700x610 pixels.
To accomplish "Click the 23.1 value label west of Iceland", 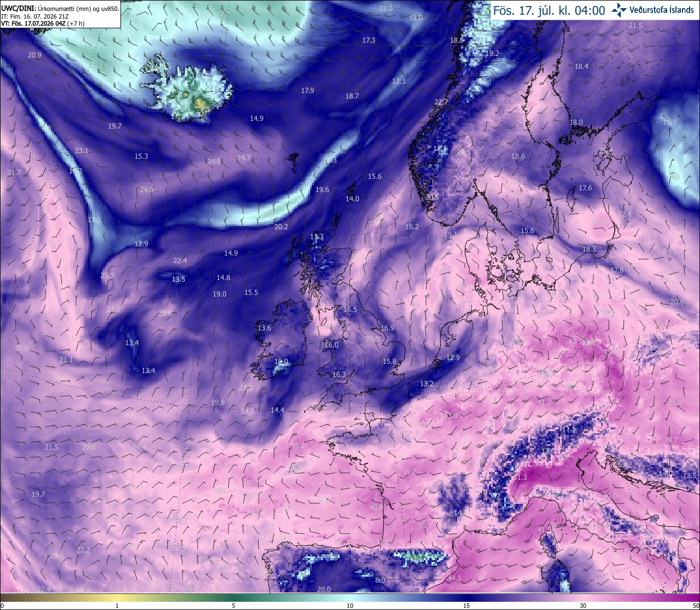I will [x=81, y=150].
